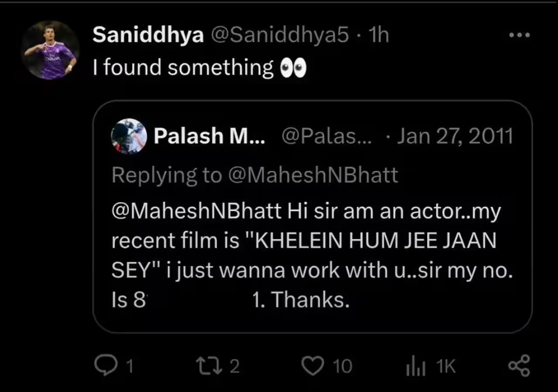The width and height of the screenshot is (558, 392).
Task: Click the 1K views count
Action: coord(446,367)
